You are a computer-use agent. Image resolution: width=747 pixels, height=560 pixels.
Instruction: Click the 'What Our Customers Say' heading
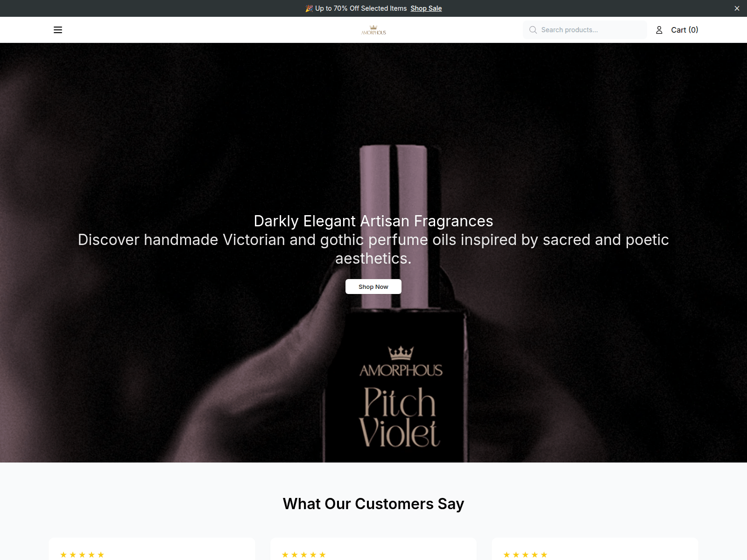(x=373, y=504)
